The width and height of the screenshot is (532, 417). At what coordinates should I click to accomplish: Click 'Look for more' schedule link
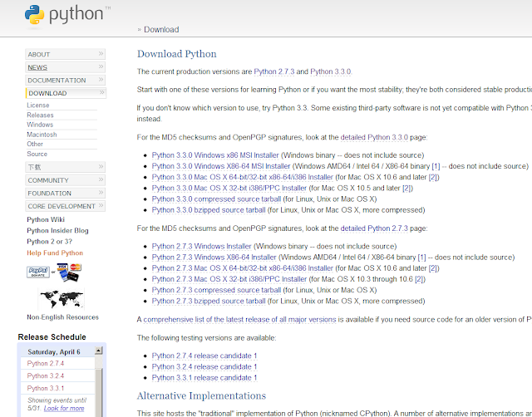coord(64,408)
